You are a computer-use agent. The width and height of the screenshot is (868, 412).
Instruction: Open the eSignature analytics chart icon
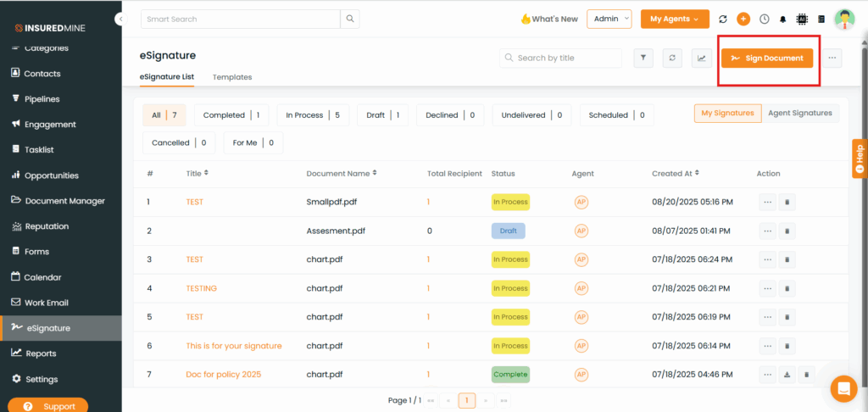pos(701,58)
